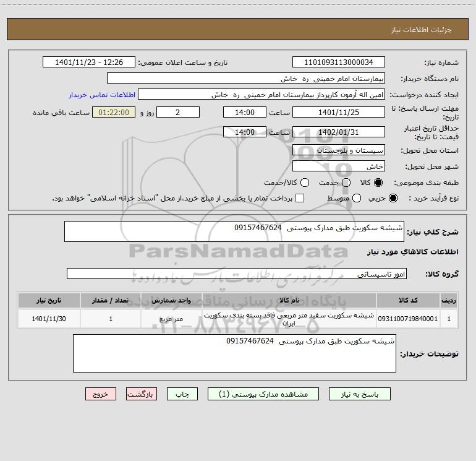Click the requester field امین اله آرمون
The width and height of the screenshot is (476, 461).
point(261,94)
